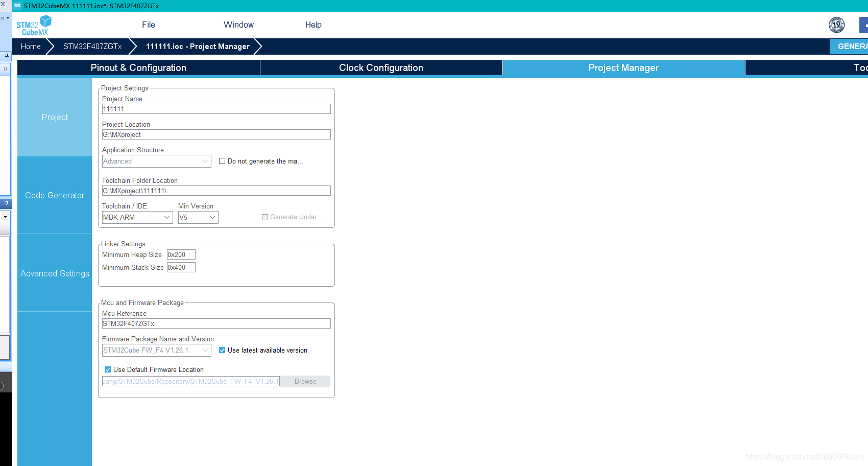
Task: Select the Project Manager tab
Action: click(x=623, y=67)
